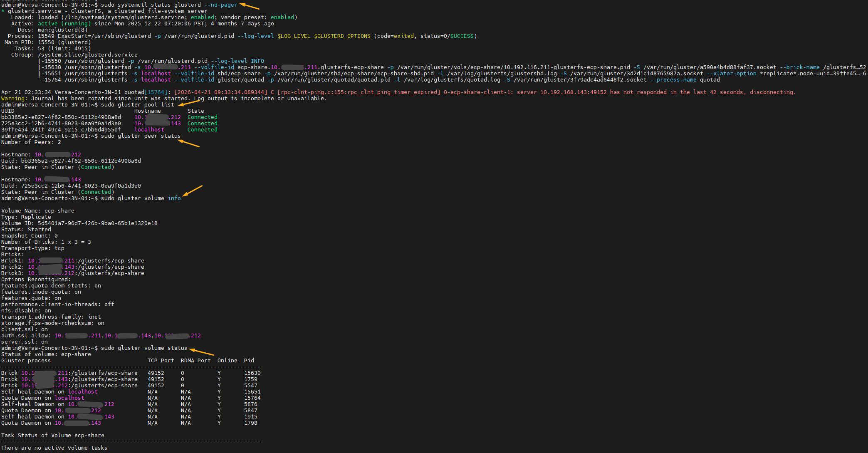Screen dimensions: 868x453
Task: Click the 'Volume Name: ecp-share' line
Action: click(x=38, y=211)
